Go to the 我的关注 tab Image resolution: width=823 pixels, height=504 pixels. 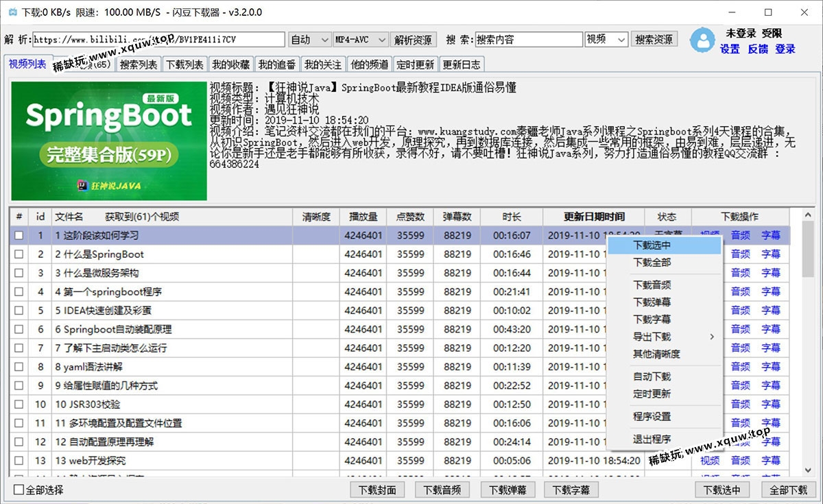tap(323, 64)
